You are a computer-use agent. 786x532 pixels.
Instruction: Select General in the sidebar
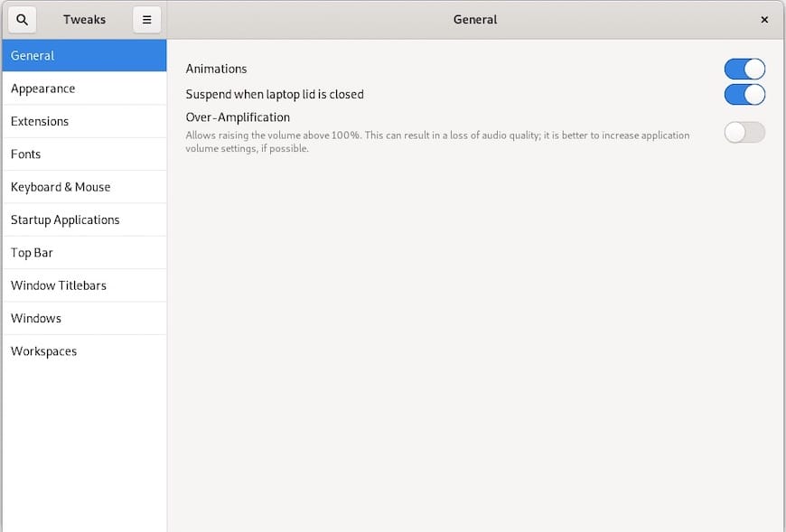click(x=84, y=55)
